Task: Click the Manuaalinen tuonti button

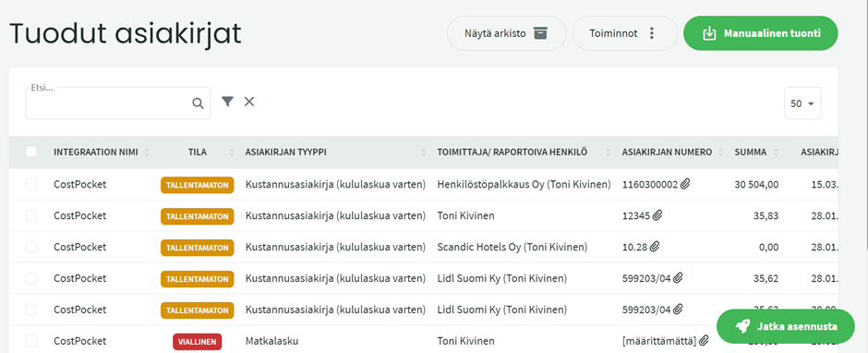Action: (761, 33)
